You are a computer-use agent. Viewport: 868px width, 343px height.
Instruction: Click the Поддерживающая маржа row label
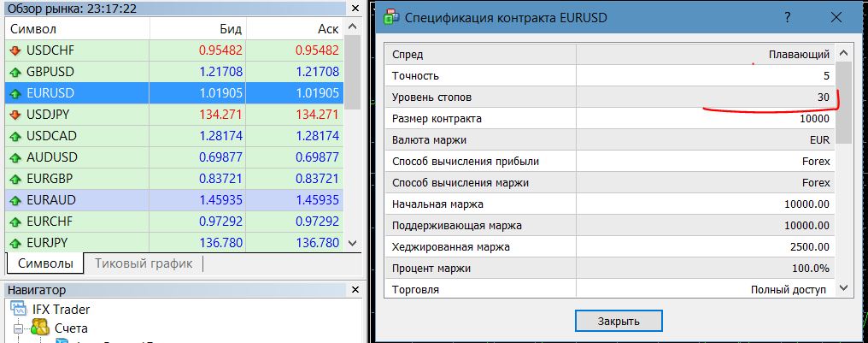pos(457,226)
